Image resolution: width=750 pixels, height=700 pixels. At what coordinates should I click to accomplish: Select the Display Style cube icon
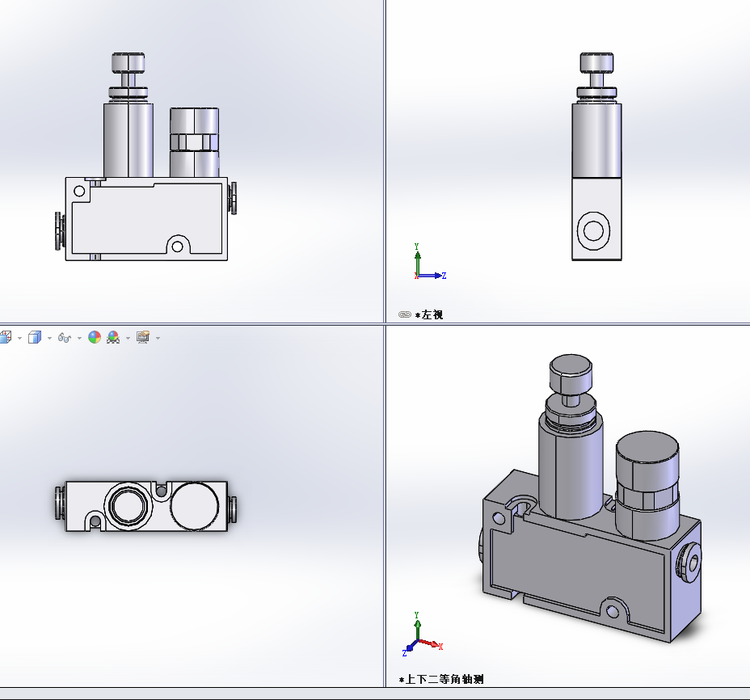[x=35, y=337]
